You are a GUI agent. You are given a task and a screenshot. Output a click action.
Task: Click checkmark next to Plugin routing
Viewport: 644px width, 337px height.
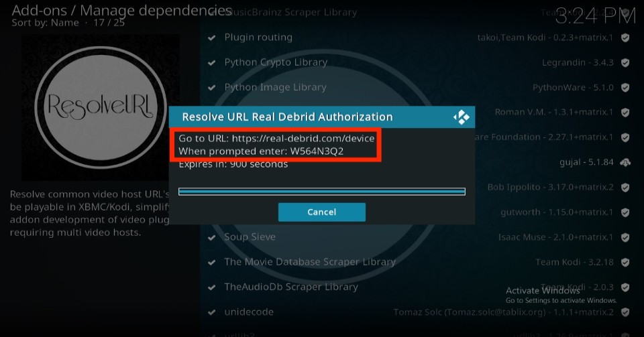(x=211, y=38)
